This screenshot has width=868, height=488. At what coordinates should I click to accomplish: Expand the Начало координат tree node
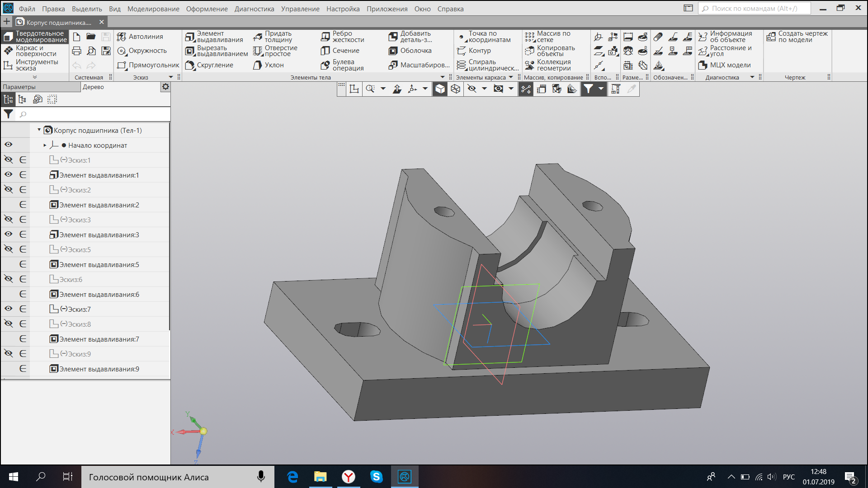click(45, 145)
